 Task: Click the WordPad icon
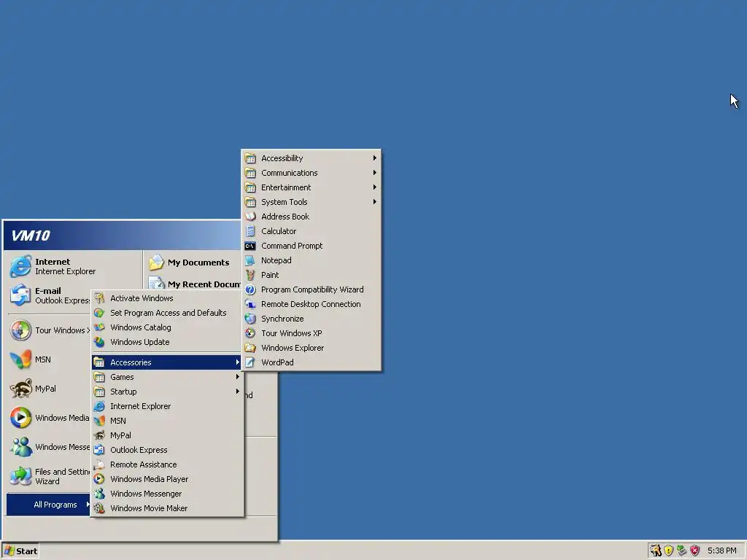pyautogui.click(x=250, y=362)
